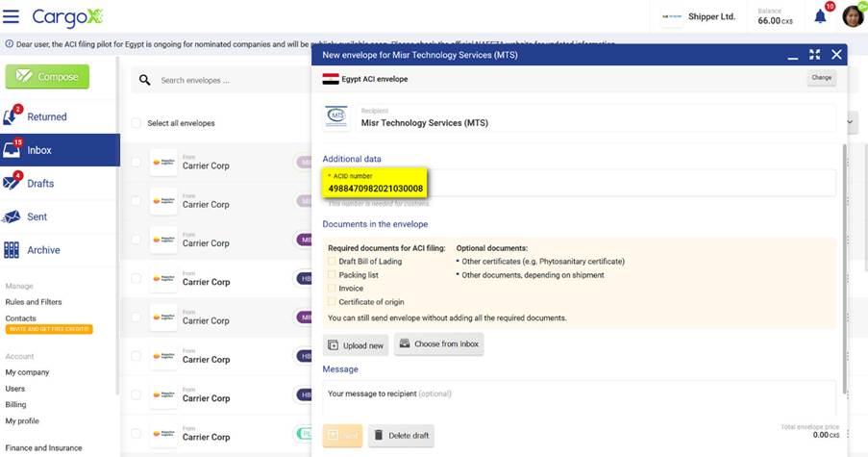Click the first Carrier Corp sender logo

pyautogui.click(x=163, y=163)
